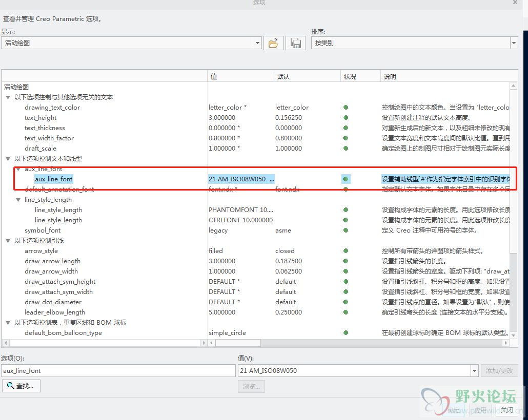
Task: Click the magnifier 查找 search button
Action: 21,386
